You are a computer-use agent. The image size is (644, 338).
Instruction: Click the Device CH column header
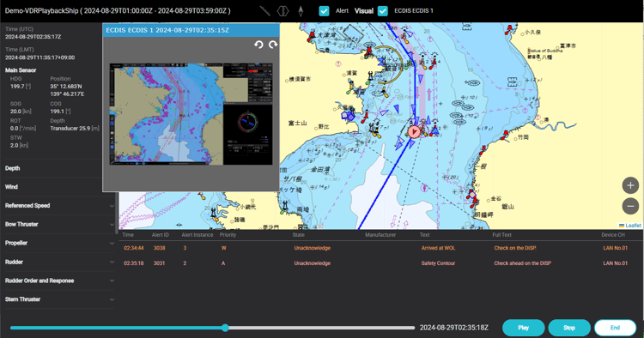[613, 235]
